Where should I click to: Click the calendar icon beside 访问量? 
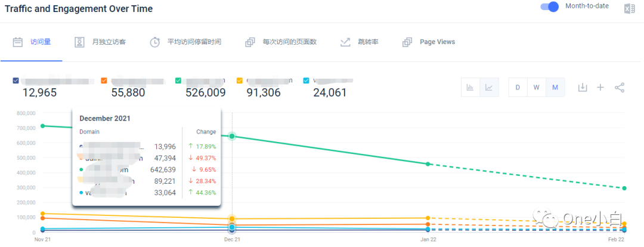pyautogui.click(x=17, y=42)
